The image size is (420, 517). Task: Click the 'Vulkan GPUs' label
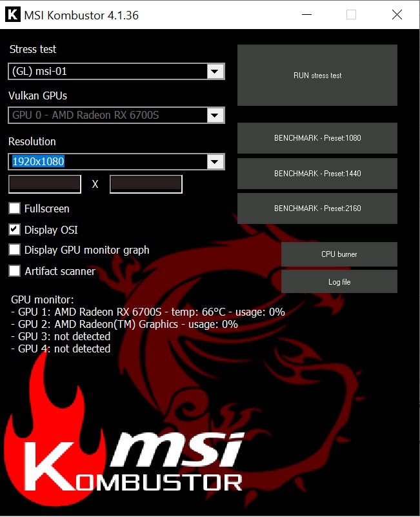pyautogui.click(x=37, y=96)
